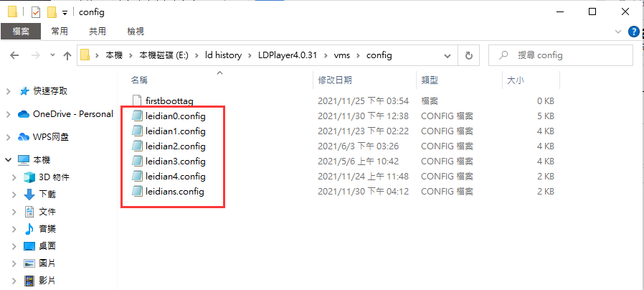This screenshot has height=290, width=644.
Task: Click the 3D 物件 folder icon
Action: (x=29, y=177)
